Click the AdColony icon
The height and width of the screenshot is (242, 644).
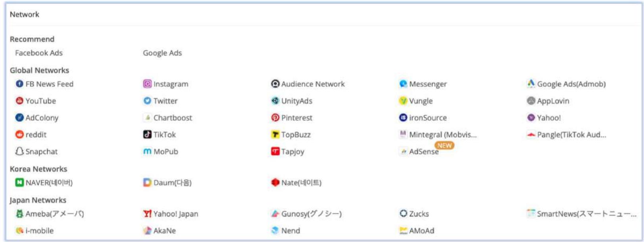19,118
